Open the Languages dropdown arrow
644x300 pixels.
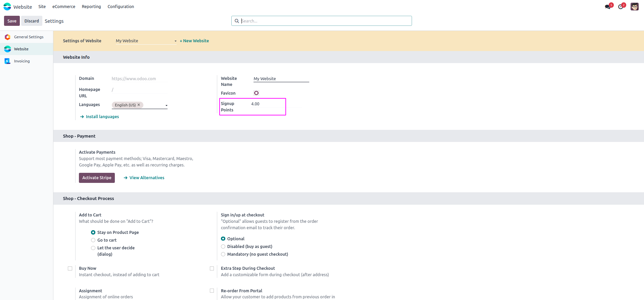(167, 105)
